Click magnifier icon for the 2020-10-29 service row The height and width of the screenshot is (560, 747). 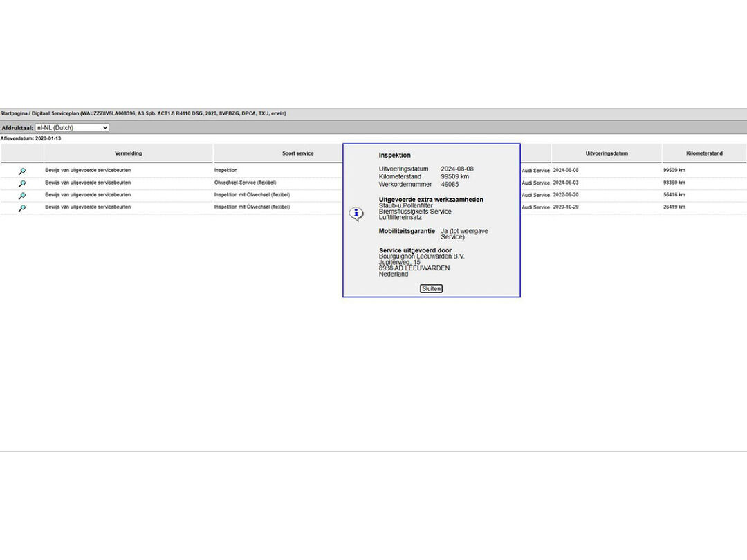click(22, 207)
